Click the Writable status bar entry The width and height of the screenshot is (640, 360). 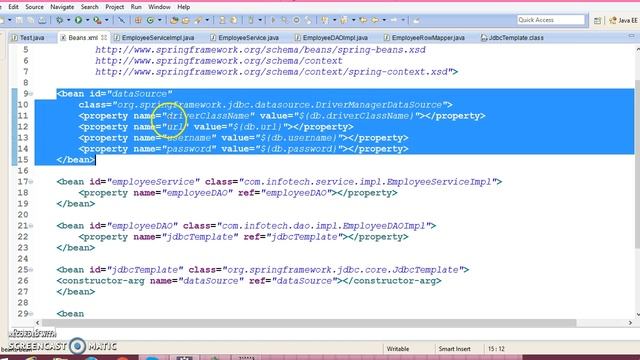398,349
